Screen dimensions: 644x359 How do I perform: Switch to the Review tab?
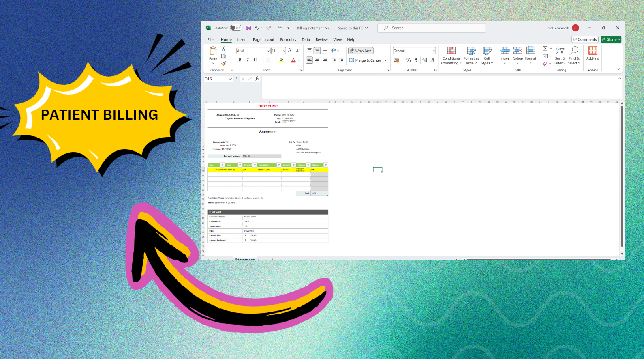[322, 39]
